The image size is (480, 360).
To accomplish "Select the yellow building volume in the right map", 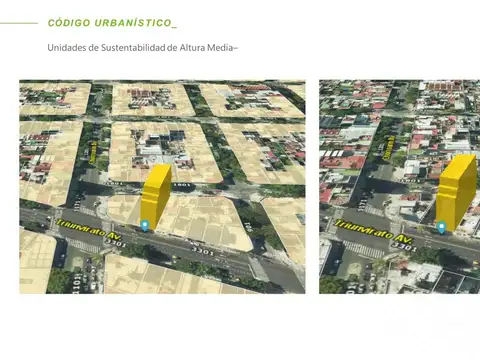I will 456,192.
